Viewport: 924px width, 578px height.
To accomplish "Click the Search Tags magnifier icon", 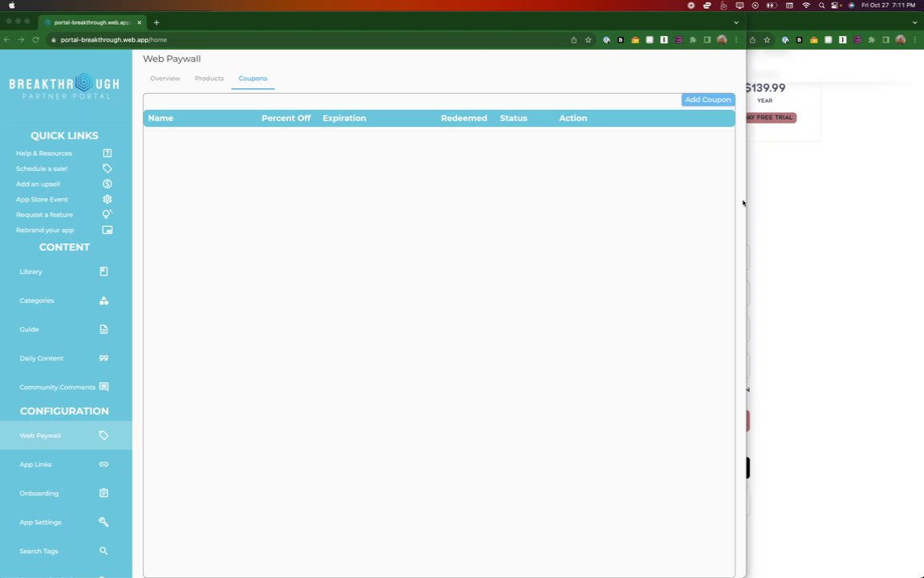I will tap(103, 551).
